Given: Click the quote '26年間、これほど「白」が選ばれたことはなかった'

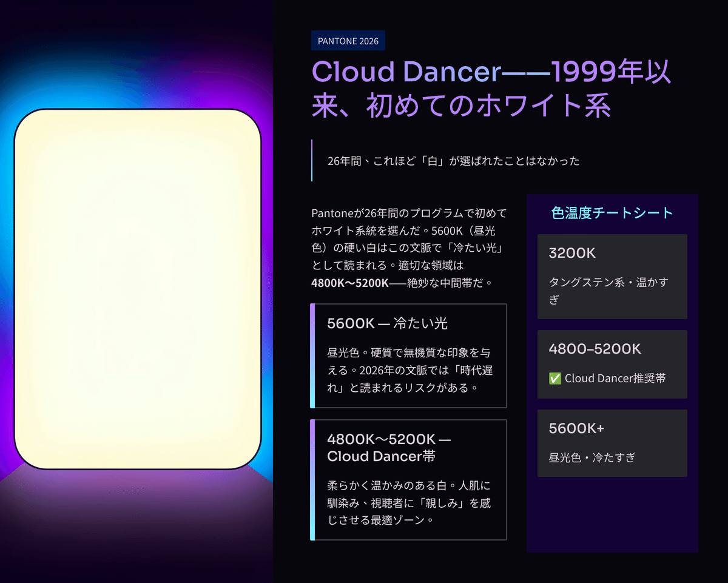Looking at the screenshot, I should [x=453, y=161].
